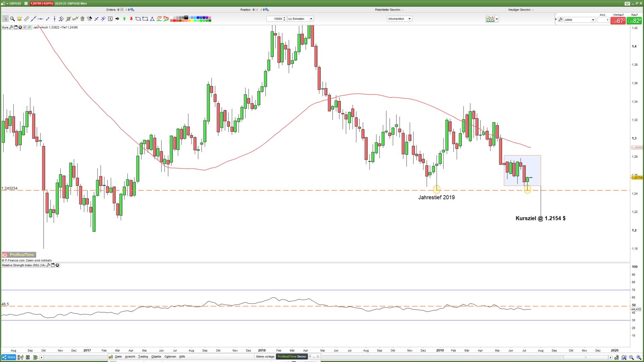Click the Anz. quantity input field
This screenshot has width=644, height=362.
pyautogui.click(x=603, y=20)
